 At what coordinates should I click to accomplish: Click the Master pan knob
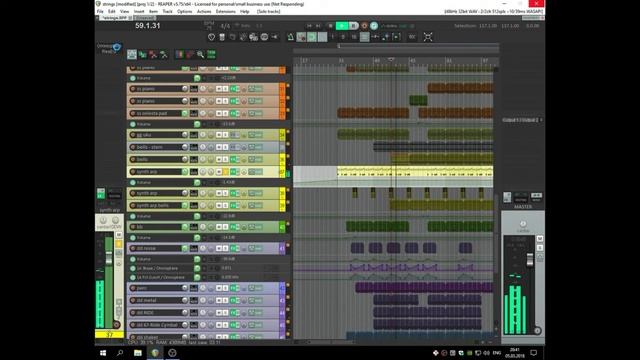click(x=523, y=224)
